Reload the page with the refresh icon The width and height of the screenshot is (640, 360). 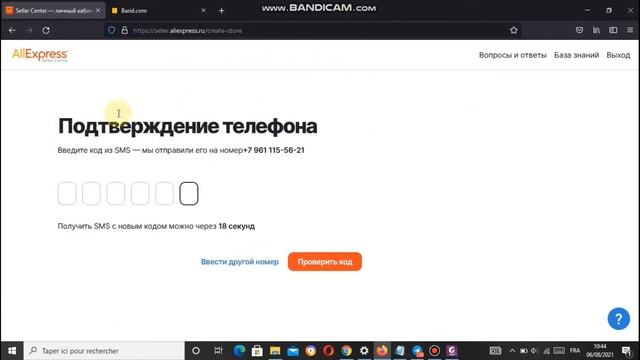46,30
